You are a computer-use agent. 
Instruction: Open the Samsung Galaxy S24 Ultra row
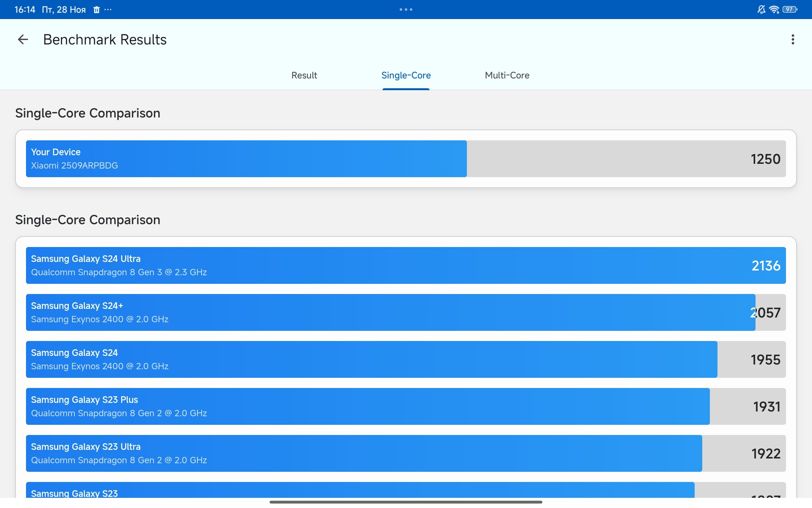tap(406, 265)
